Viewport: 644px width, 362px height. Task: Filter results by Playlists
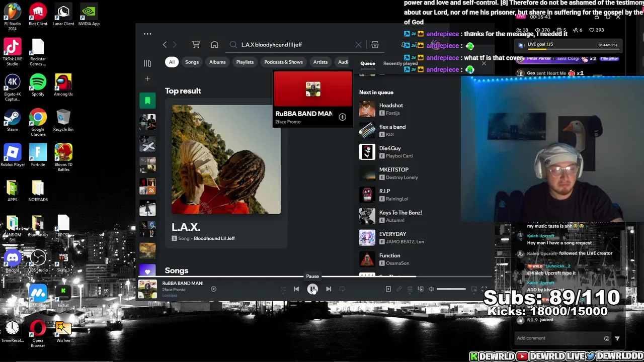pos(245,62)
